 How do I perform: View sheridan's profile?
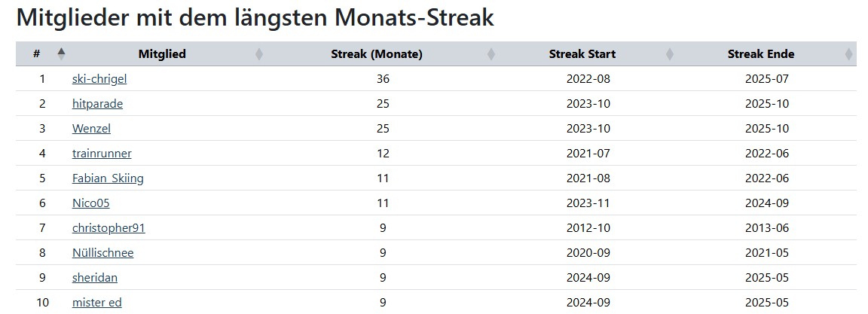coord(95,277)
